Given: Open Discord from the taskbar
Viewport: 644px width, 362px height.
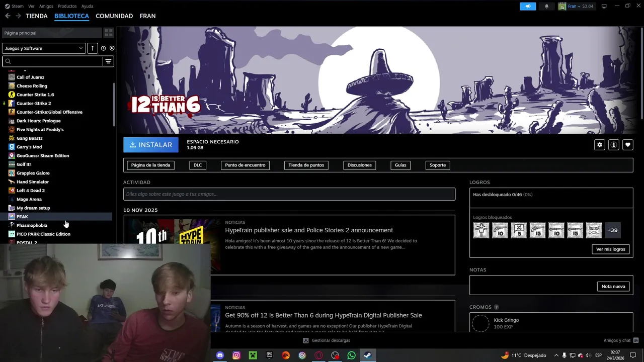Looking at the screenshot, I should click(220, 355).
